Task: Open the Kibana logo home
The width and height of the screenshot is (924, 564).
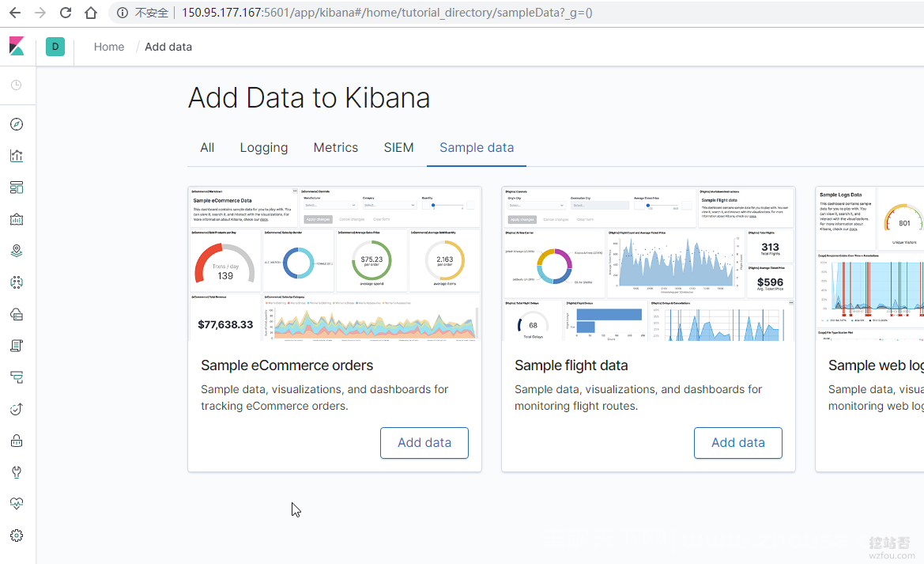Action: [x=17, y=46]
